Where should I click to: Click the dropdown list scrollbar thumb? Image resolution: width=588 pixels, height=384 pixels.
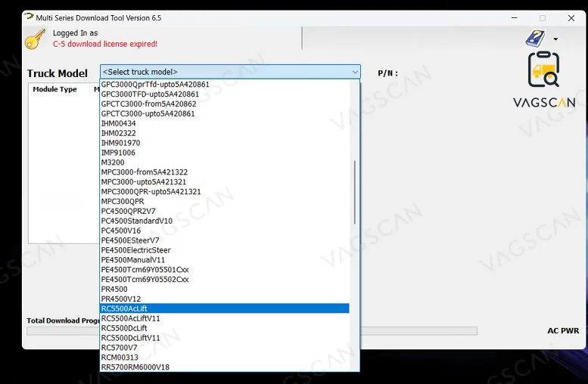[x=354, y=193]
